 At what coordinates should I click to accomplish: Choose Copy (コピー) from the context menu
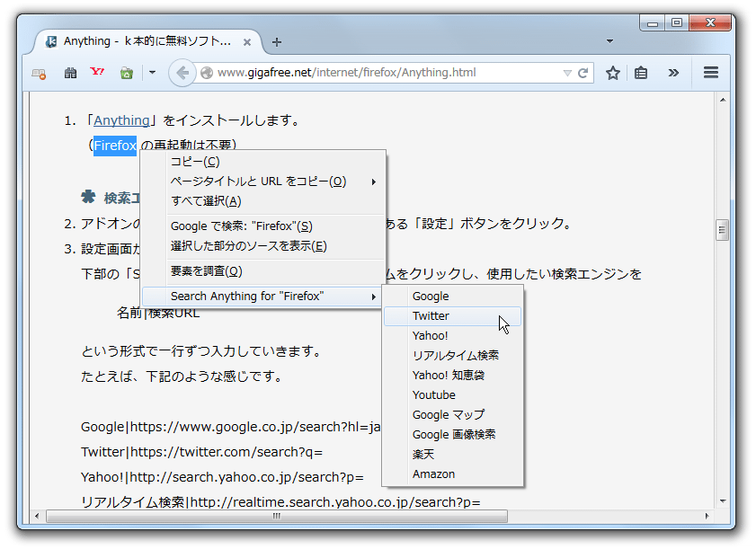[262, 162]
